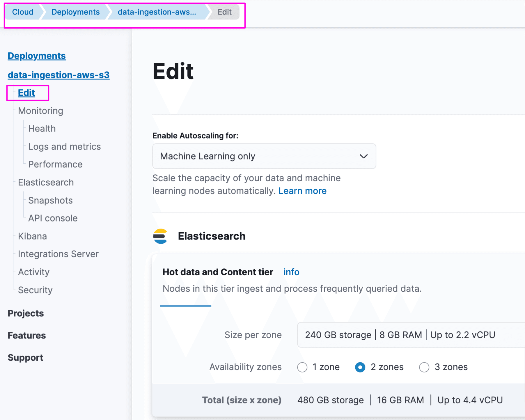The image size is (525, 420).
Task: Select the 1 zone radio button
Action: (x=302, y=367)
